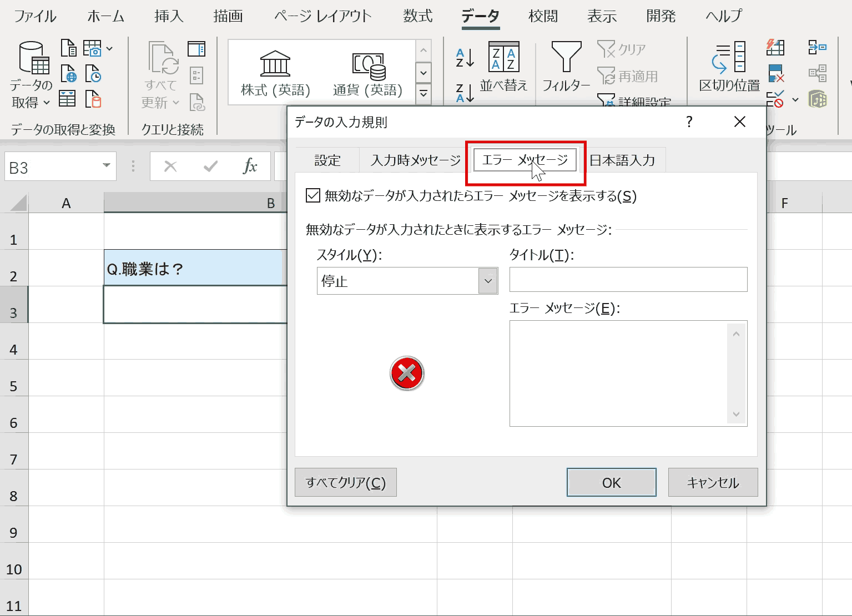
Task: Switch to the 入力時メッセージ tab
Action: click(416, 160)
